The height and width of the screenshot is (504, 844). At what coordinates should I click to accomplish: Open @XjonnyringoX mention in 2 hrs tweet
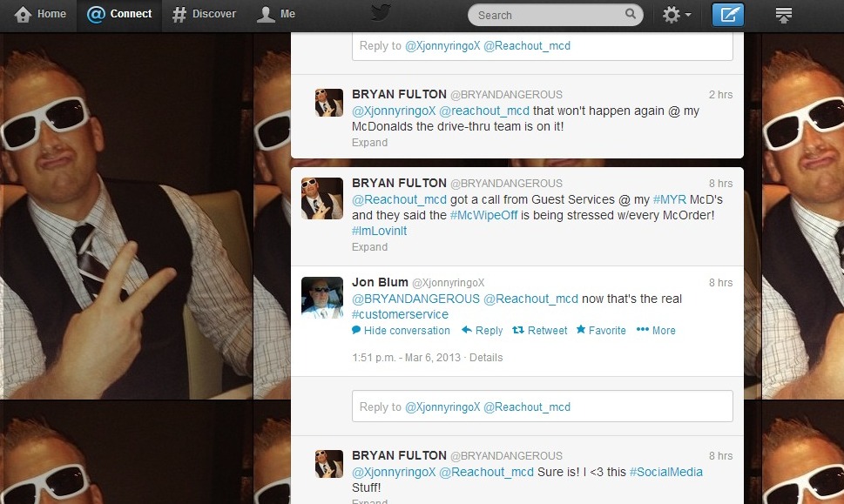pos(394,111)
